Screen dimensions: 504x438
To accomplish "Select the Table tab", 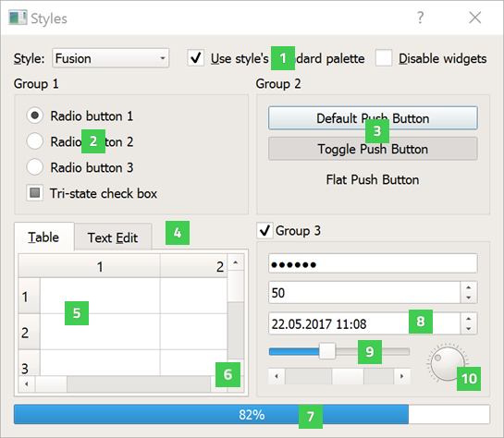I will [44, 237].
